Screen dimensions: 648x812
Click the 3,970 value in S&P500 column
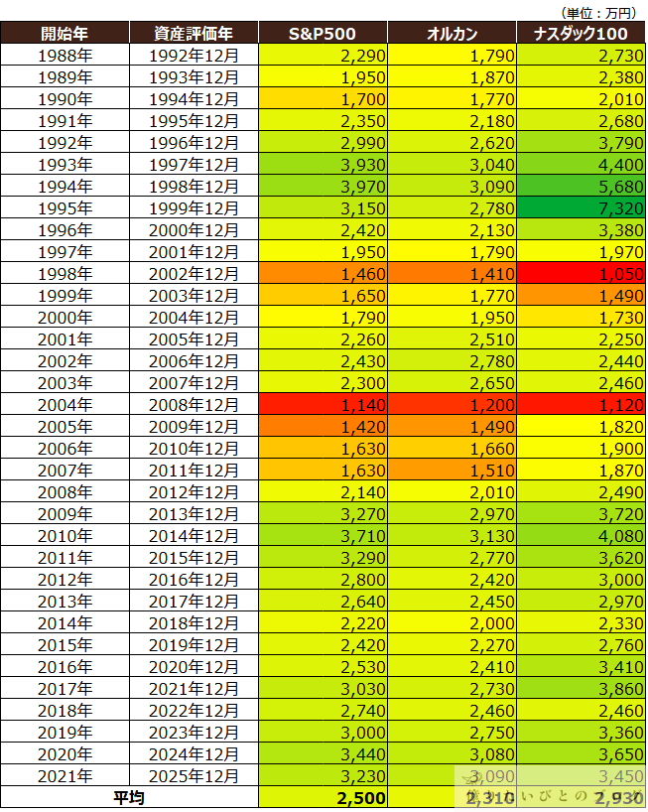pyautogui.click(x=323, y=186)
